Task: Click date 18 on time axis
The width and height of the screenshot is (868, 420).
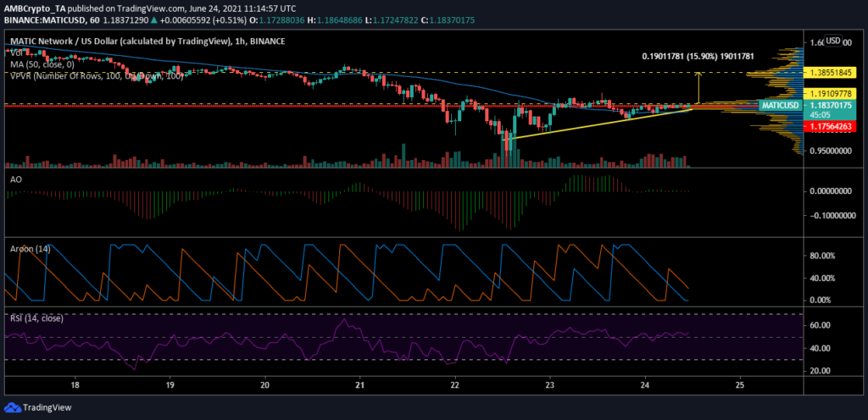Action: click(75, 384)
